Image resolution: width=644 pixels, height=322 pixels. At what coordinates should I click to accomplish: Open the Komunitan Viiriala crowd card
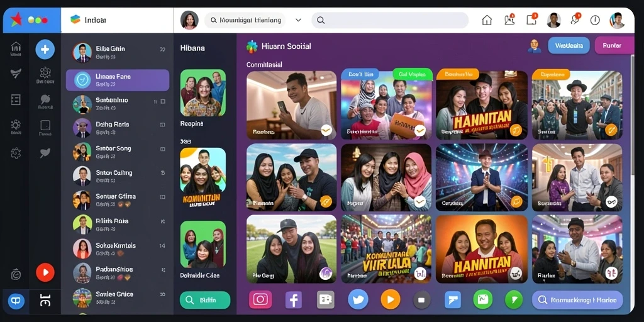pyautogui.click(x=386, y=249)
